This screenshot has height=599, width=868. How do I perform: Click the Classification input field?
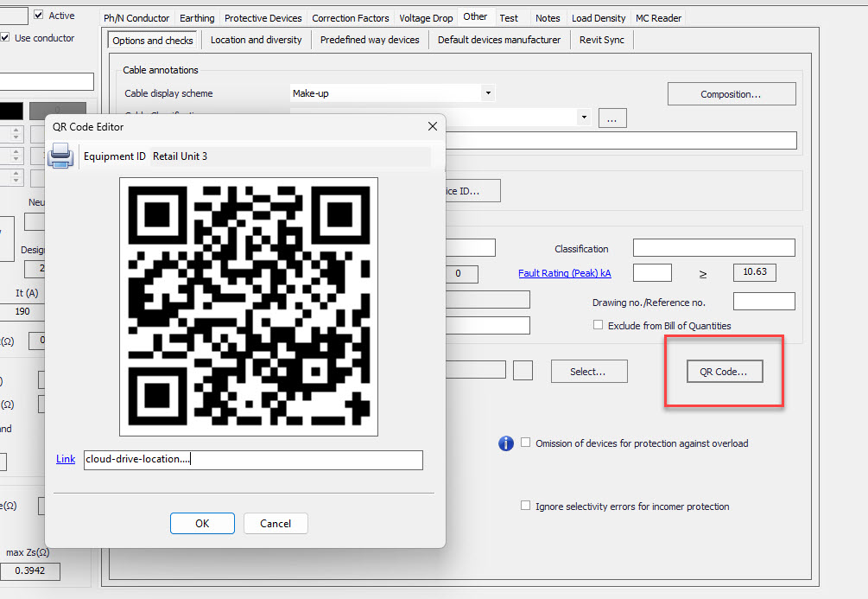pyautogui.click(x=713, y=248)
